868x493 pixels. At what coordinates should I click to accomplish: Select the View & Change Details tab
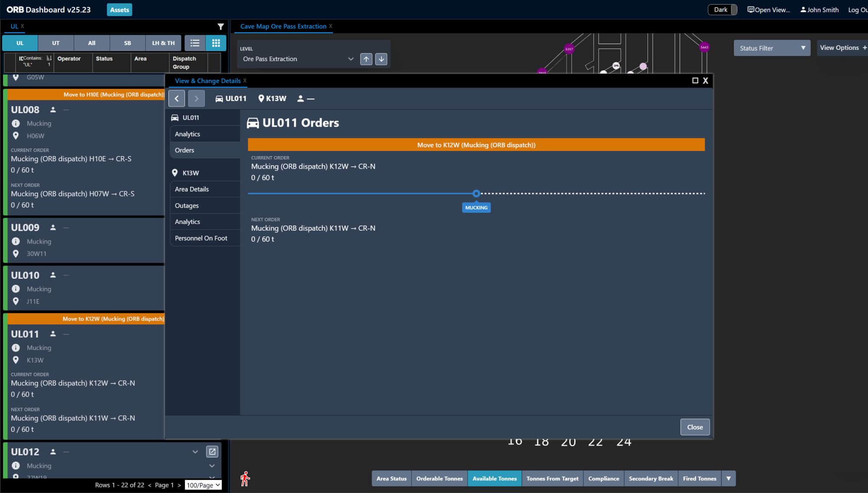pyautogui.click(x=207, y=81)
